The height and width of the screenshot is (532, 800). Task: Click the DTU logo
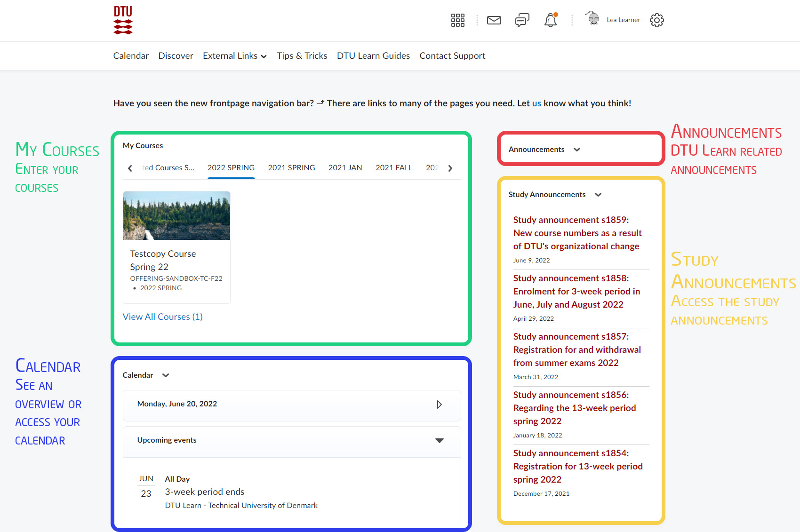[x=123, y=20]
